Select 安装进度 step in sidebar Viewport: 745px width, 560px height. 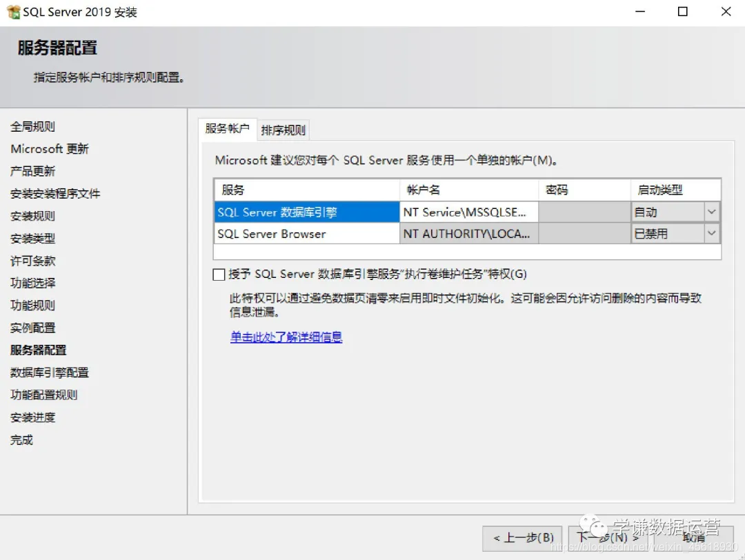pos(33,417)
